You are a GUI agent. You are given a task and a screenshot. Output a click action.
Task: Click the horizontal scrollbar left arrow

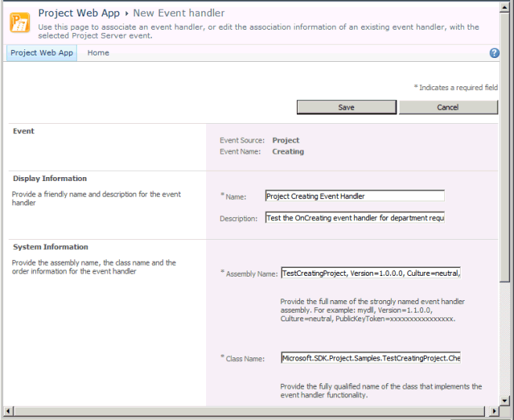click(8, 411)
